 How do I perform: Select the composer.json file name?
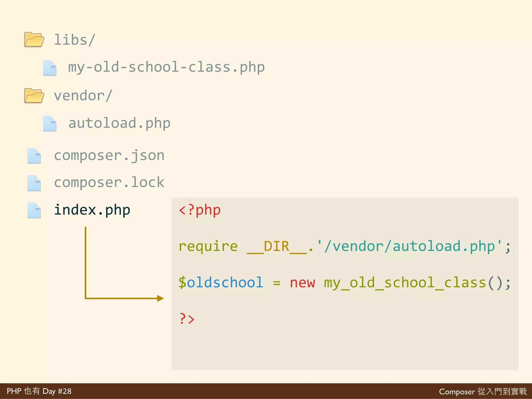click(109, 156)
